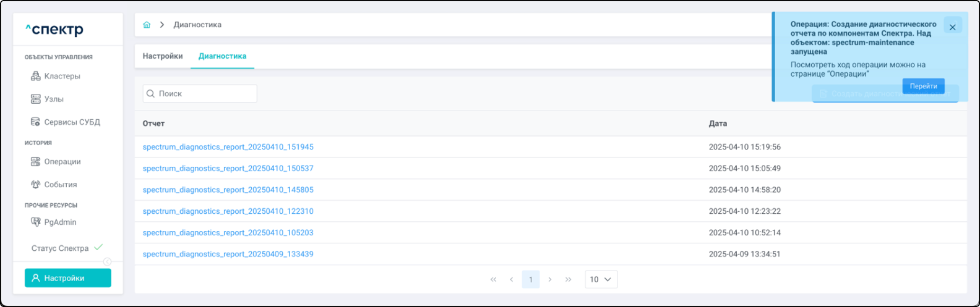Focus the Поиск search field
The image size is (980, 307).
pos(204,93)
